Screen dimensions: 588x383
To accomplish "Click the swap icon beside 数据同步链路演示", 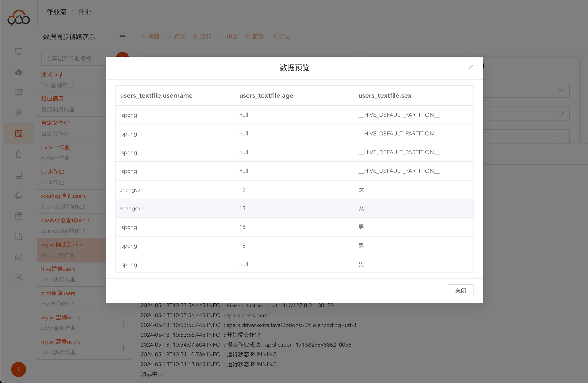I will [x=122, y=36].
